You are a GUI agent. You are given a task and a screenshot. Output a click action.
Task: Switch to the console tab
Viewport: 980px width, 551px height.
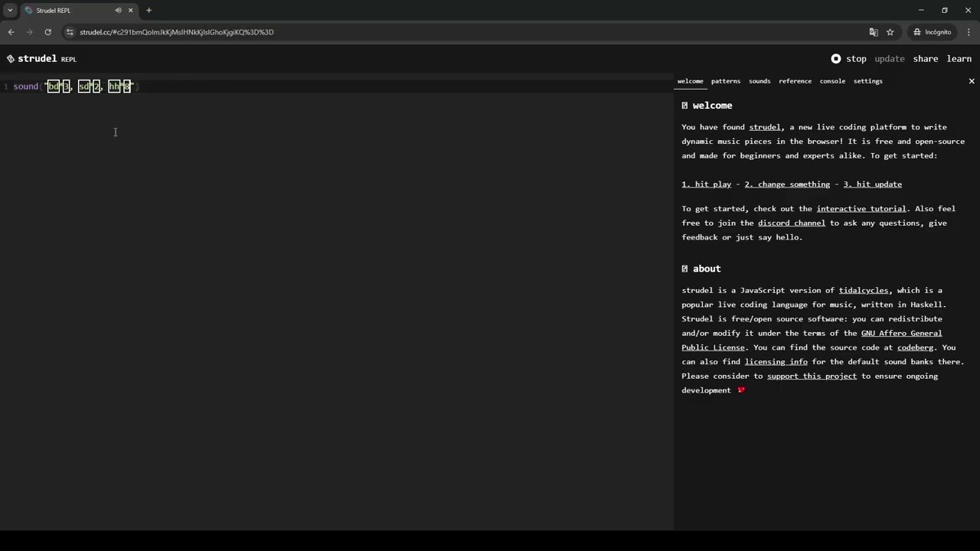tap(832, 81)
